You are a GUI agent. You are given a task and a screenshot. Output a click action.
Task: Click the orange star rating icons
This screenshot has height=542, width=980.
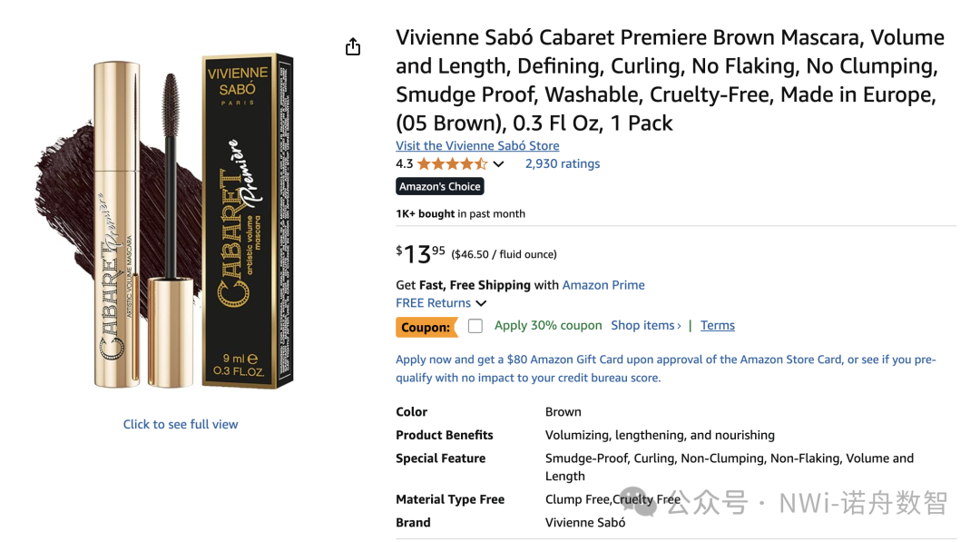click(451, 164)
